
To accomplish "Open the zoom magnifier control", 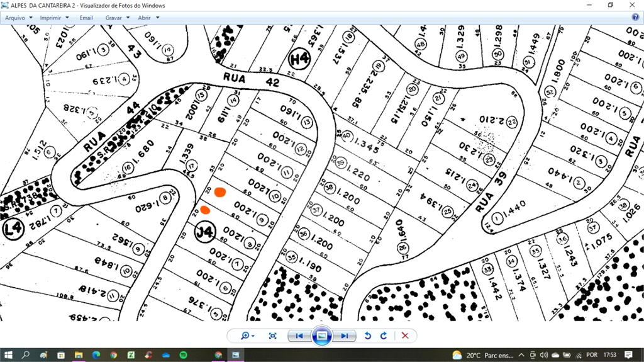I will (247, 336).
